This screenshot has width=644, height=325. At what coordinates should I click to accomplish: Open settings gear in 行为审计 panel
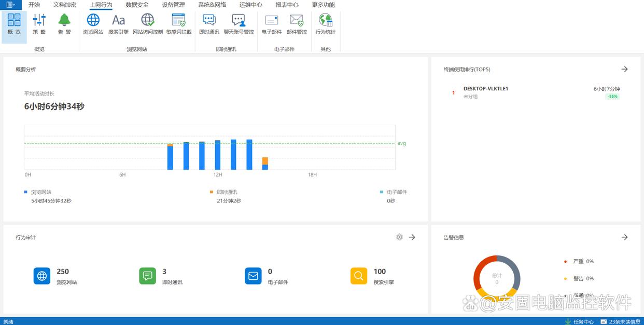click(399, 237)
